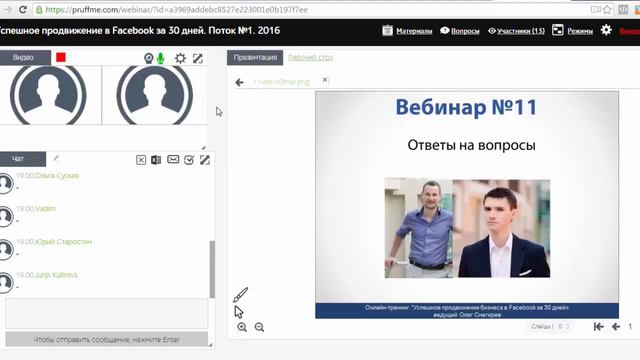Click chat user Ольга Суская
Screen dimensions: 640x360
point(57,176)
